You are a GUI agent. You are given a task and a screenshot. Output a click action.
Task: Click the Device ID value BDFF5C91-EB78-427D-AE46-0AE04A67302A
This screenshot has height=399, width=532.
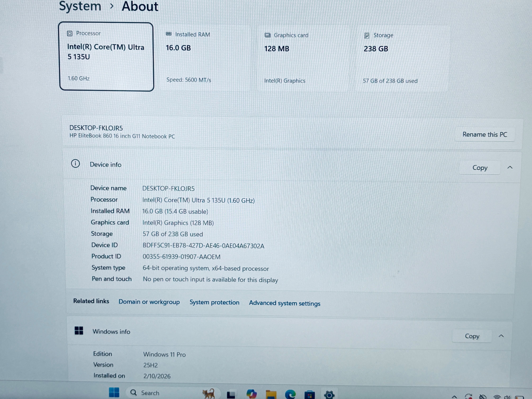pos(203,246)
